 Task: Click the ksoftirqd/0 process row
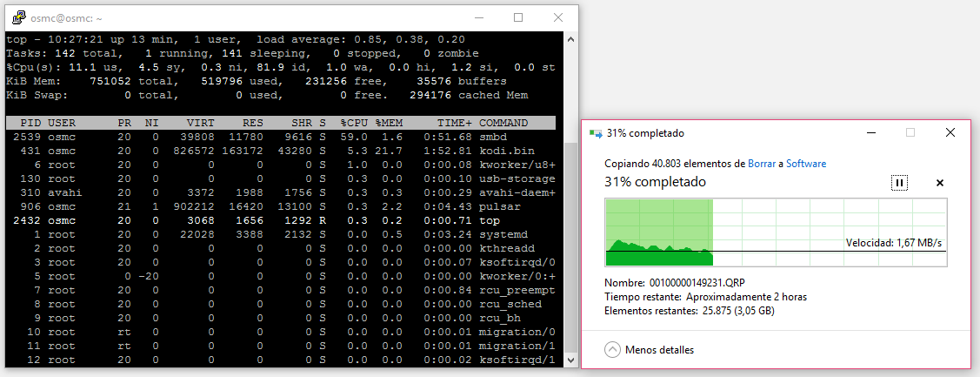coord(281,262)
